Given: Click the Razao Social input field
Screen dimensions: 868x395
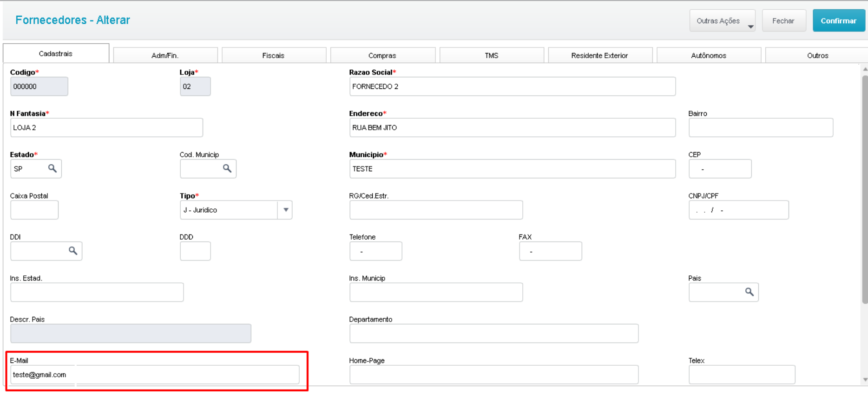Looking at the screenshot, I should 513,87.
